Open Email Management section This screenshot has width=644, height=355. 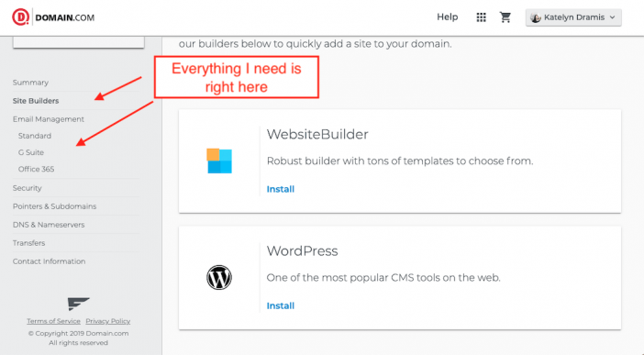coord(49,119)
